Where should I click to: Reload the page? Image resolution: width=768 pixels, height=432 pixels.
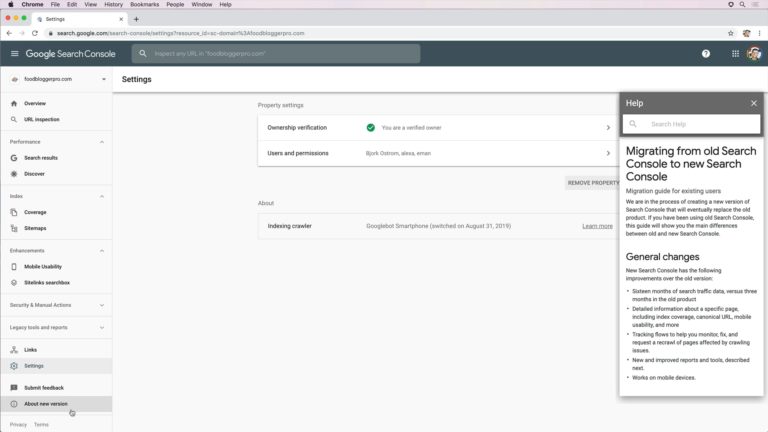tap(35, 33)
